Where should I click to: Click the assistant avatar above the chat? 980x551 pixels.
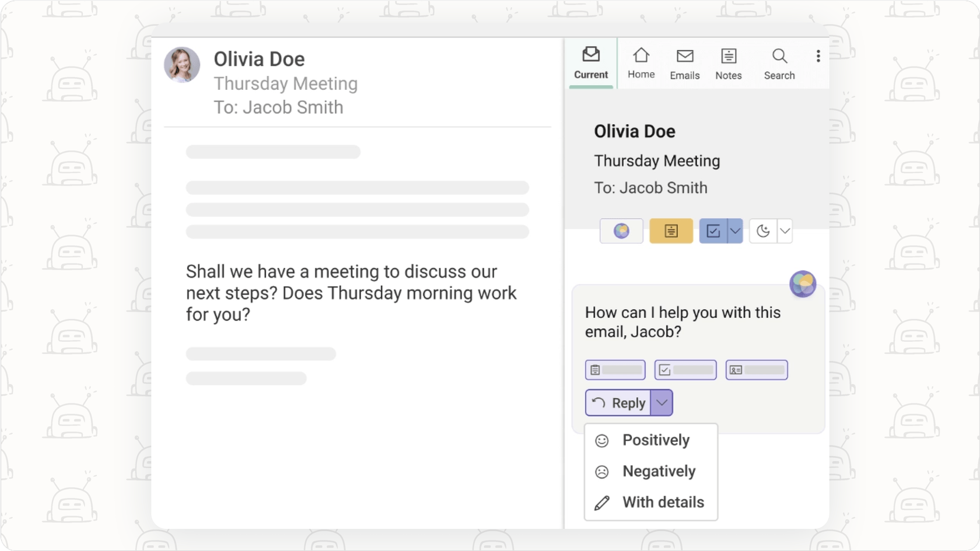[x=803, y=284]
